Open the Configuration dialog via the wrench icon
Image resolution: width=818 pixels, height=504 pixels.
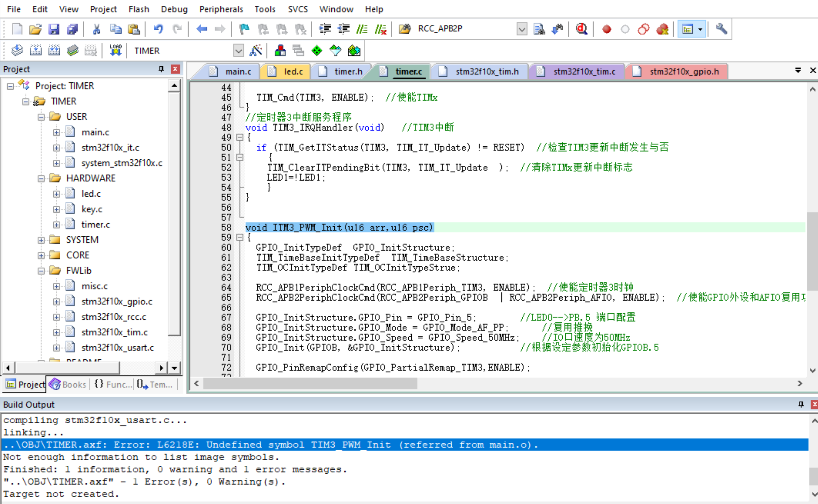coord(721,29)
